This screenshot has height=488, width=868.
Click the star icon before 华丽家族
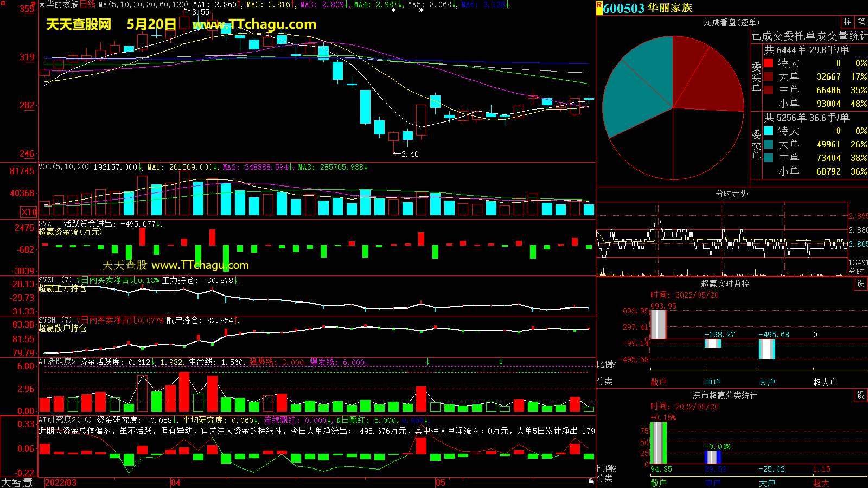42,4
